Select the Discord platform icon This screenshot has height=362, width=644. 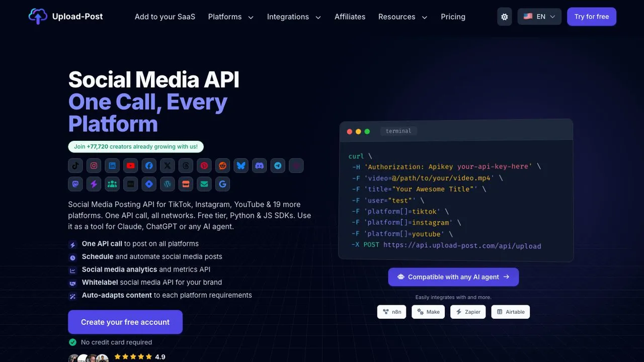(259, 165)
